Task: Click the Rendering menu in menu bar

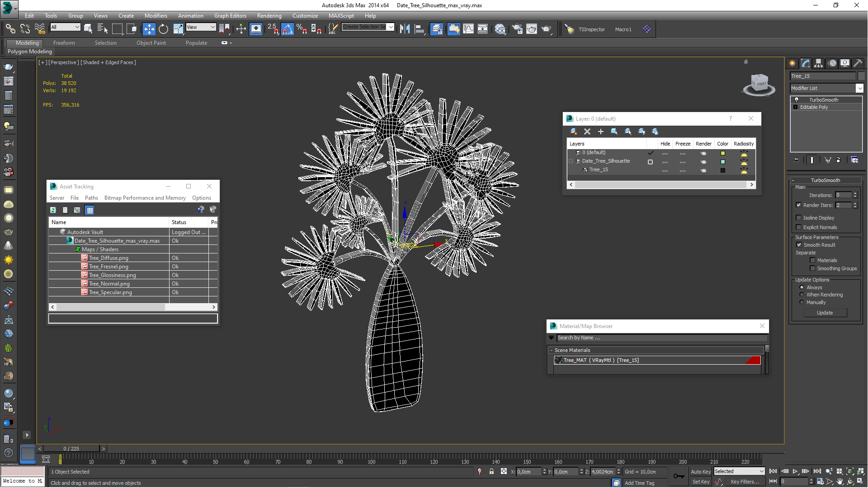Action: (x=268, y=15)
